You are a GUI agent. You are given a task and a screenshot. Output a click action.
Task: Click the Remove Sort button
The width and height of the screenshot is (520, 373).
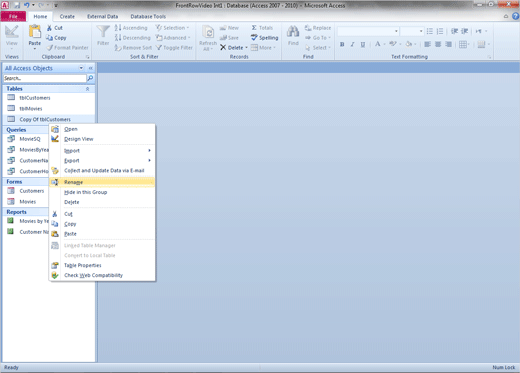(x=133, y=48)
